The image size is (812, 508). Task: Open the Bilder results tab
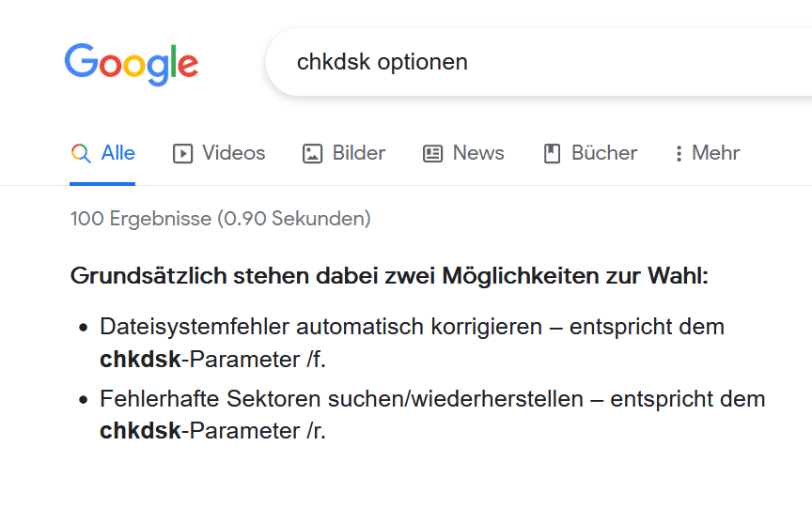click(x=359, y=153)
